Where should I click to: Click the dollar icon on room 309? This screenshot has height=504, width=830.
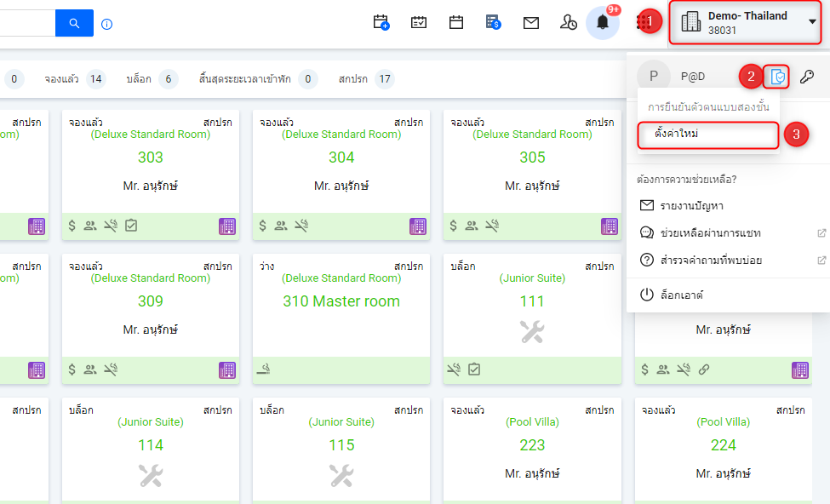click(72, 369)
